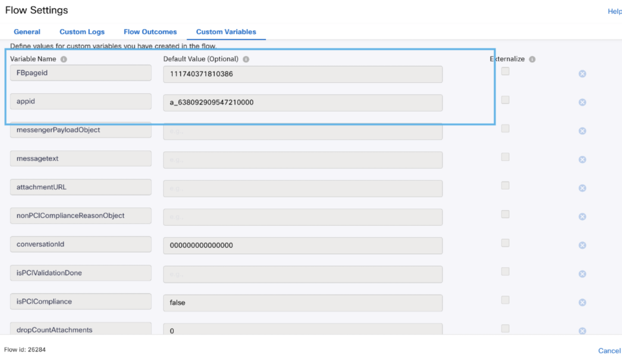Tick Externalize checkbox for messagetext
This screenshot has width=622, height=364.
click(x=505, y=157)
